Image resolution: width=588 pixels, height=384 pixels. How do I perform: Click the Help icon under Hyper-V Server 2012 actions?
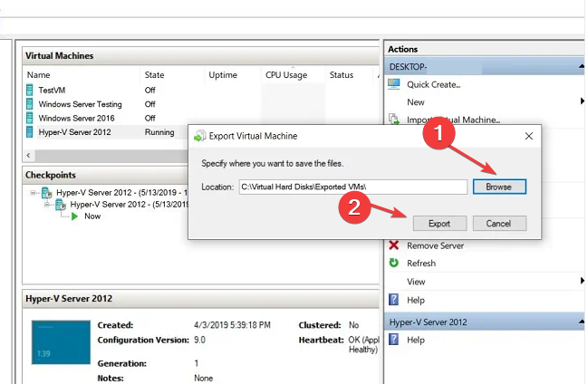pos(394,339)
